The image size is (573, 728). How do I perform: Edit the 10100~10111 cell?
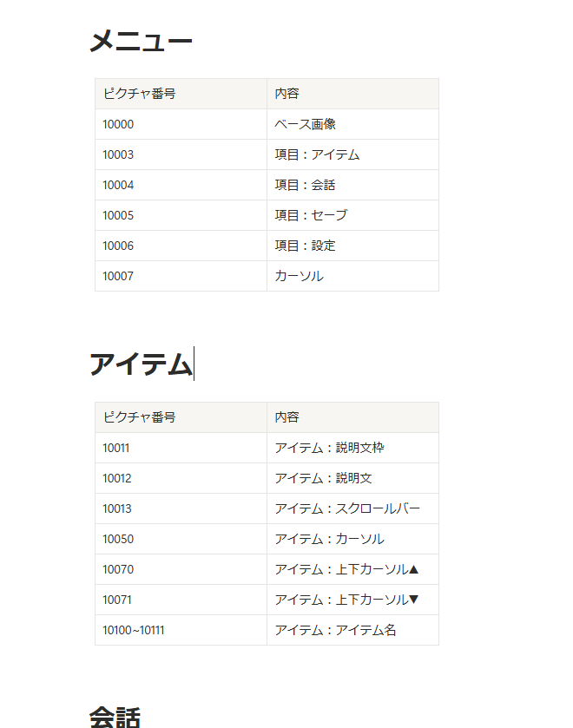(181, 630)
